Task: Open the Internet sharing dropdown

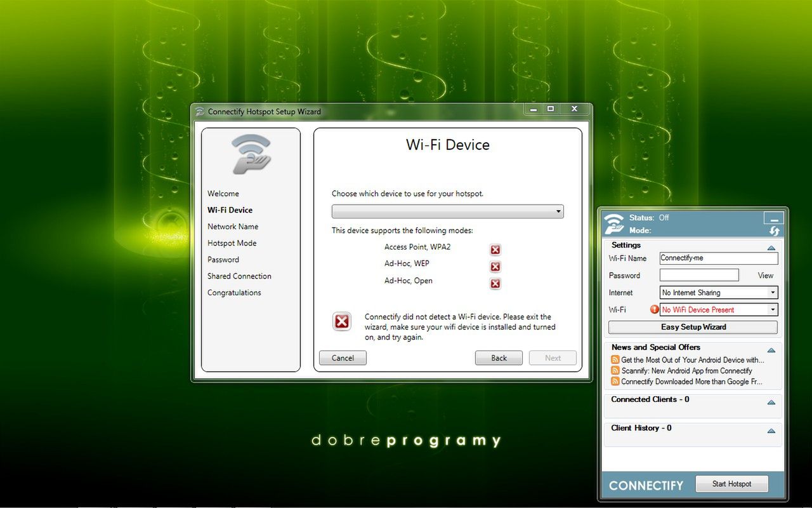Action: [x=719, y=293]
